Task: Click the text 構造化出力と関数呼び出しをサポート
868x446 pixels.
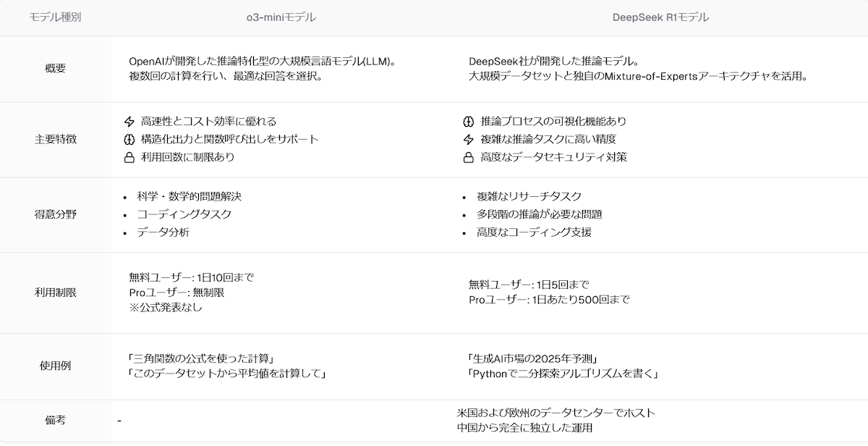Action: (x=230, y=139)
